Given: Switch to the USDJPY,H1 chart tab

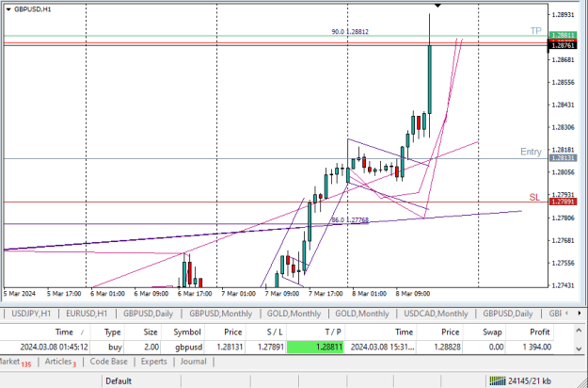Looking at the screenshot, I should (31, 314).
